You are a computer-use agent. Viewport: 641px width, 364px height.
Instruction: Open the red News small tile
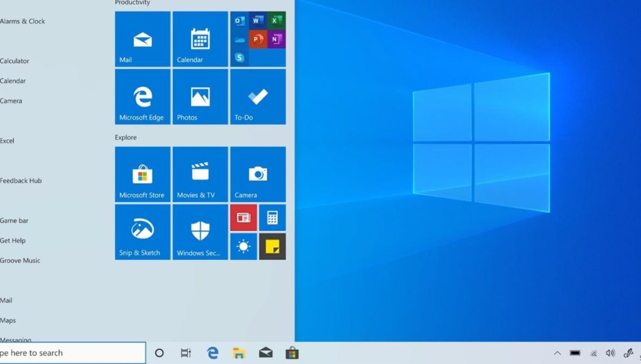pyautogui.click(x=244, y=218)
